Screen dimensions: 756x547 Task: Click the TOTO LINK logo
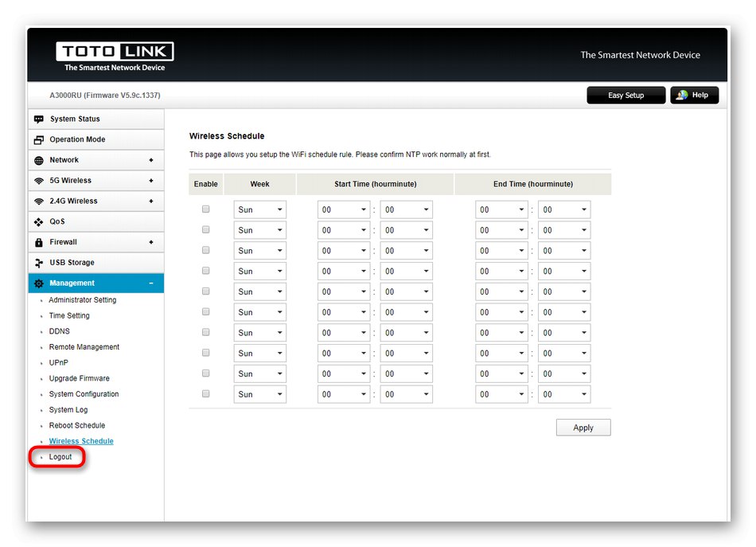pyautogui.click(x=115, y=51)
